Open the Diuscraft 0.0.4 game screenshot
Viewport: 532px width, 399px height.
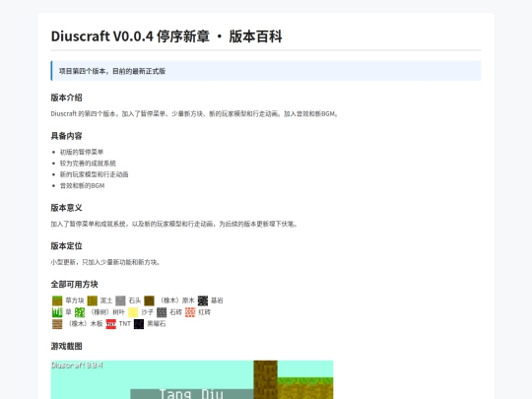[x=192, y=379]
